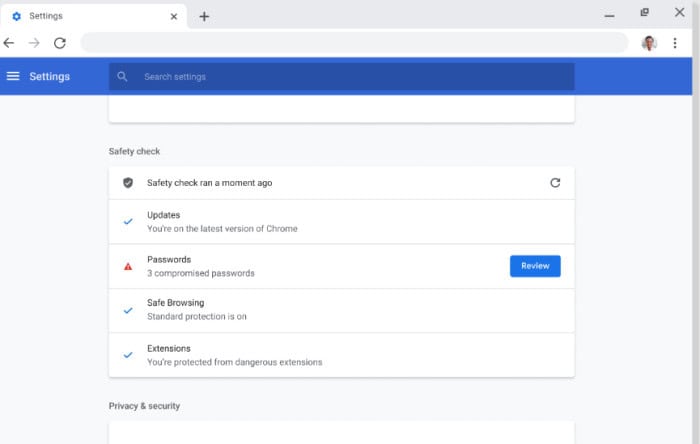Click "Safety check ran a moment ago" text
Screen dimensions: 700x444
coord(210,183)
